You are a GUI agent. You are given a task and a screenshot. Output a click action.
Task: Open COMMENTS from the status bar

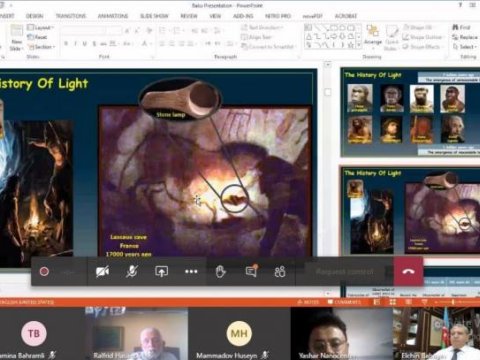click(x=344, y=302)
